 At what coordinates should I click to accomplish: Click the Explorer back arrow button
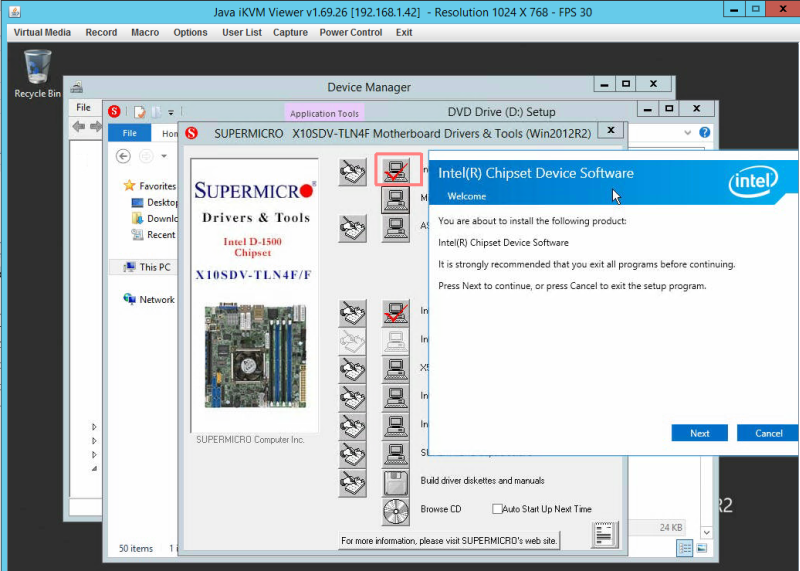(123, 156)
